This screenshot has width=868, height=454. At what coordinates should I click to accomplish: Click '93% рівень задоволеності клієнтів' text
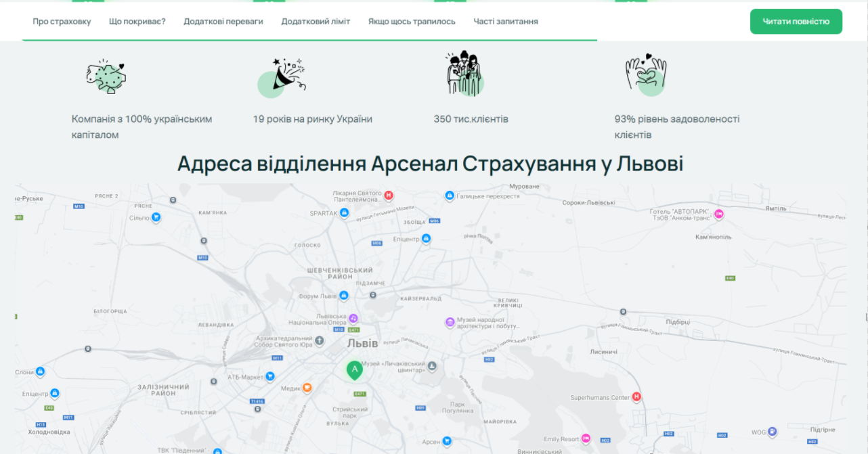coord(677,127)
